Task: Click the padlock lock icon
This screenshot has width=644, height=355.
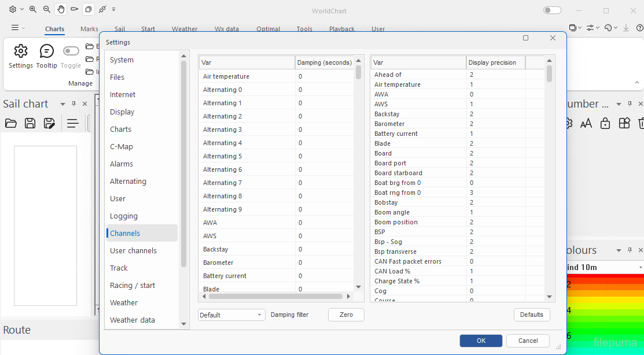Action: pos(605,123)
